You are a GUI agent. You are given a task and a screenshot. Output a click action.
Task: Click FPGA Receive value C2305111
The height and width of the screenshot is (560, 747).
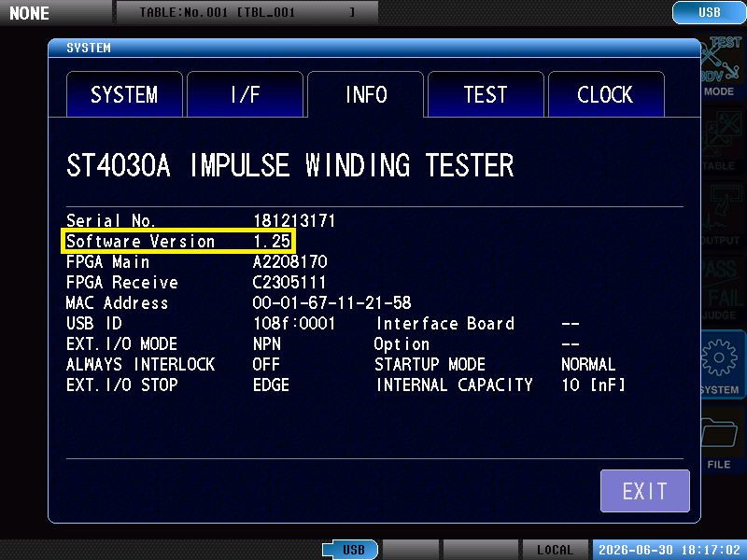click(289, 283)
